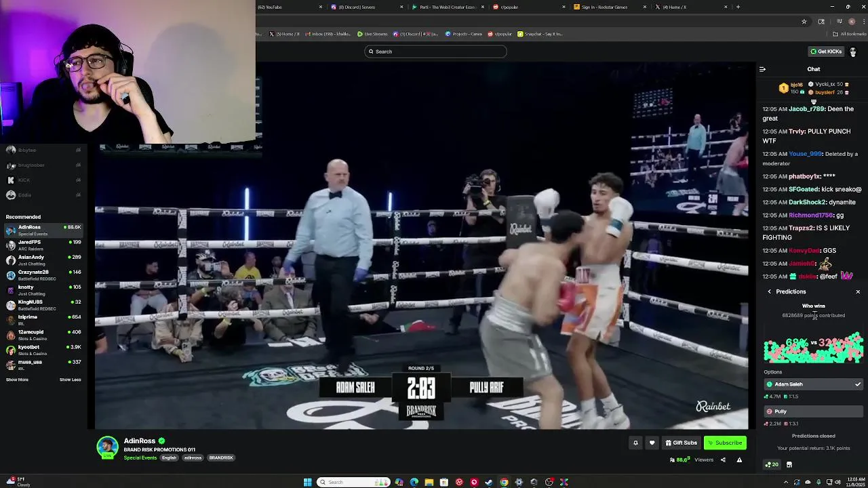This screenshot has height=488, width=868.
Task: Open the Windows Start menu
Action: tap(307, 482)
